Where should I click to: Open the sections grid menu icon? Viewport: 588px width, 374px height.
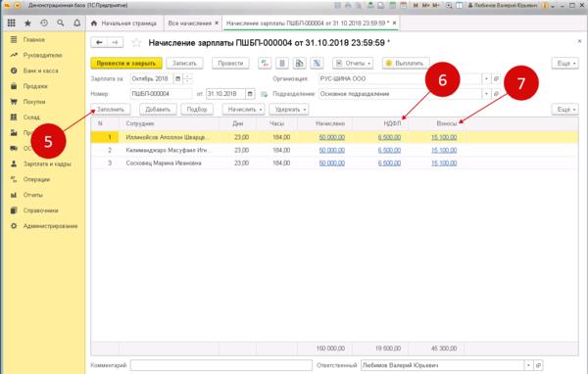tap(11, 23)
